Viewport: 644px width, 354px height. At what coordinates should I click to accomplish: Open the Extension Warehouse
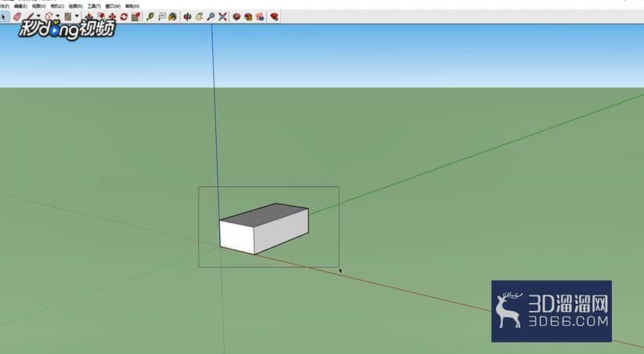click(x=248, y=17)
